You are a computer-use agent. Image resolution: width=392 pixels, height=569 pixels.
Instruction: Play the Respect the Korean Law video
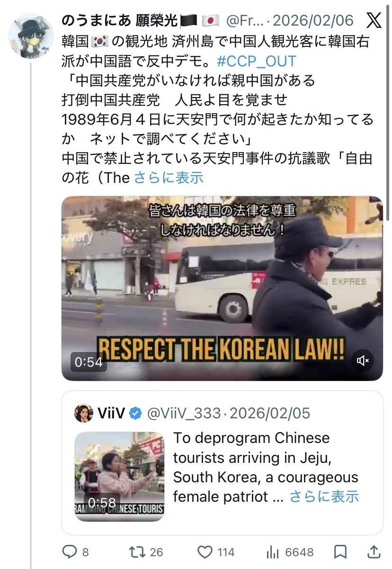coord(222,288)
